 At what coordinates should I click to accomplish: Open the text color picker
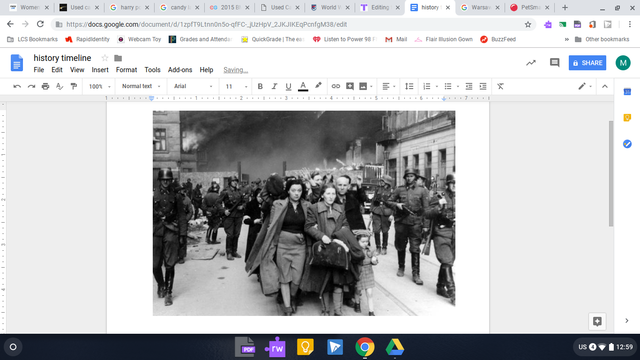(303, 86)
